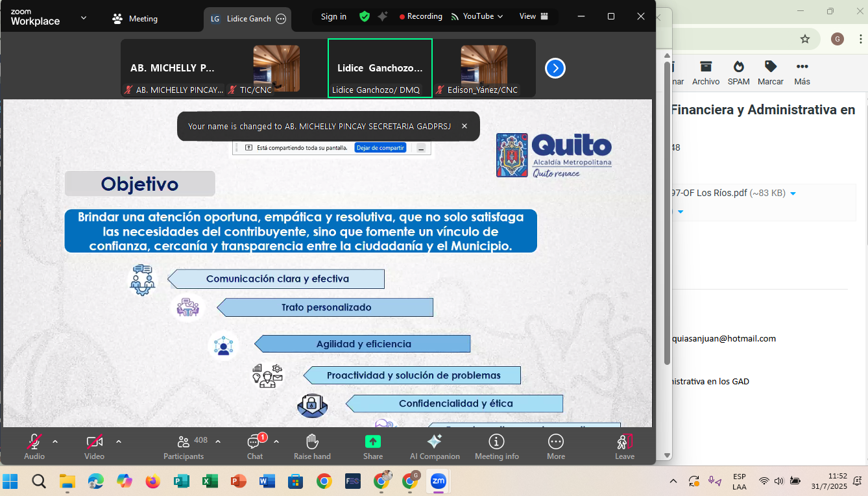Image resolution: width=868 pixels, height=496 pixels.
Task: Open the AI Companion
Action: coord(435,447)
